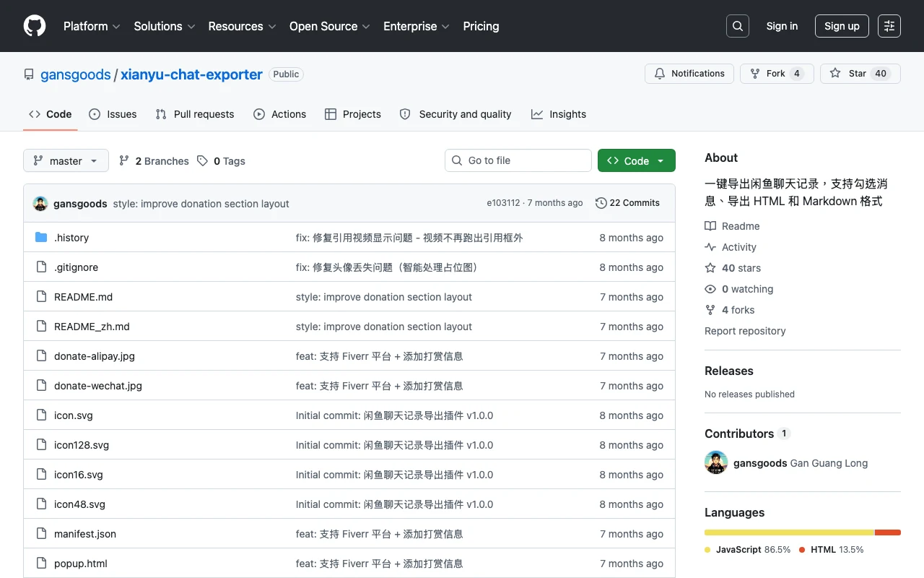Click the Go to file field
This screenshot has width=924, height=578.
pos(518,160)
